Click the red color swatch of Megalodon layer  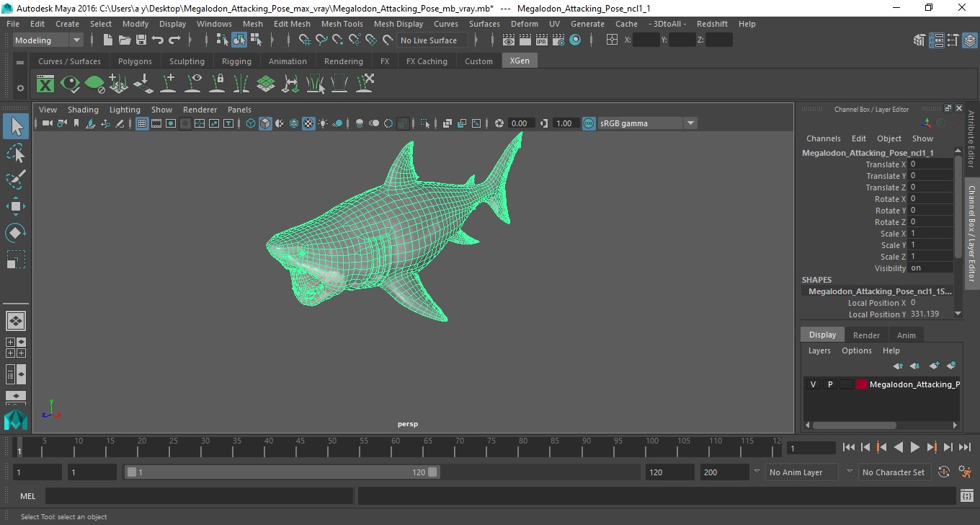pyautogui.click(x=861, y=384)
